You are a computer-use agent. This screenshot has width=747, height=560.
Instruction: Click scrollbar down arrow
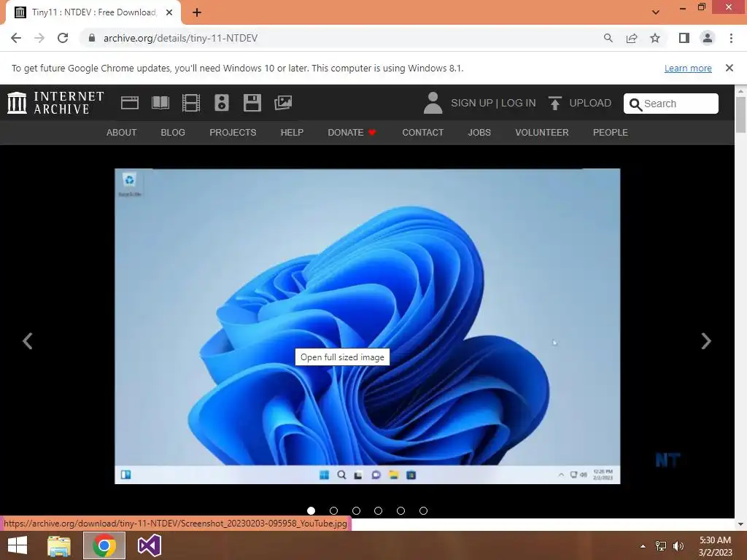tap(740, 524)
